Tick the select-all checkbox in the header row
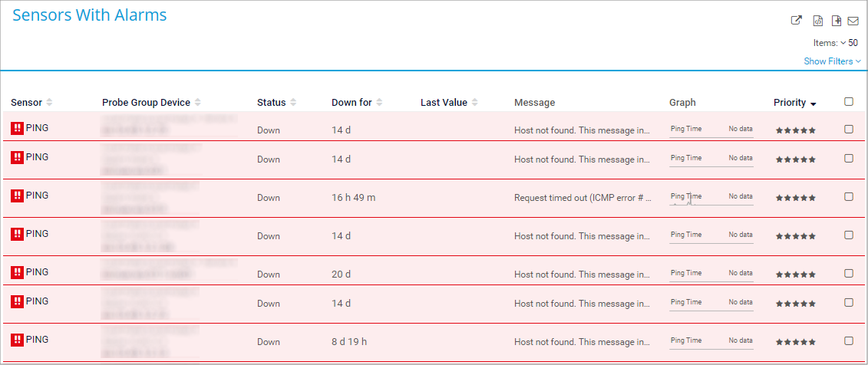Image resolution: width=868 pixels, height=365 pixels. pos(849,101)
